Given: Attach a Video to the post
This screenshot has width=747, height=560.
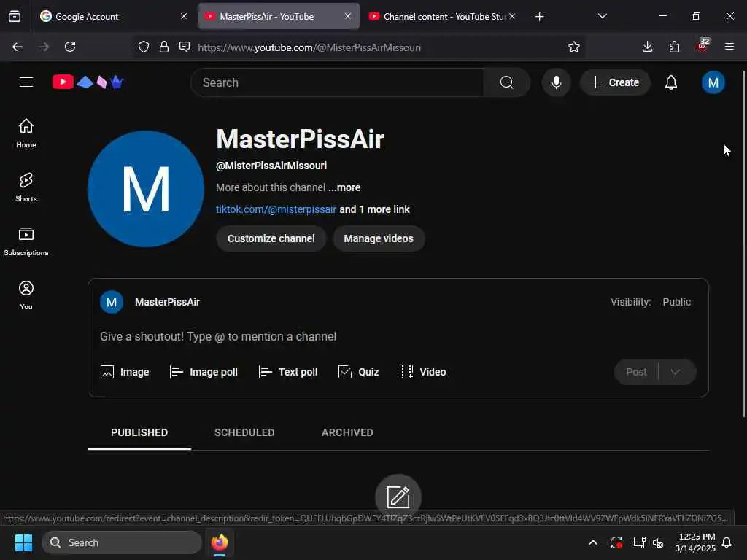Looking at the screenshot, I should click(422, 372).
